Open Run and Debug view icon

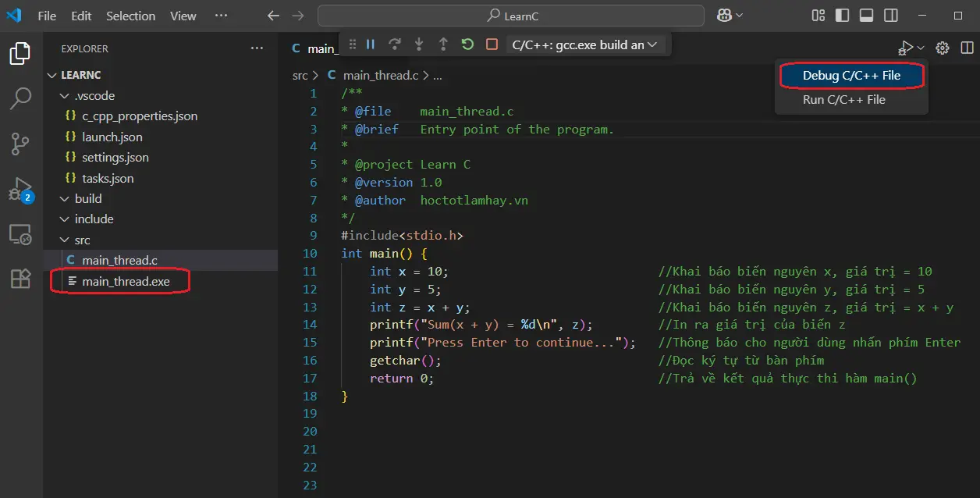pos(20,189)
